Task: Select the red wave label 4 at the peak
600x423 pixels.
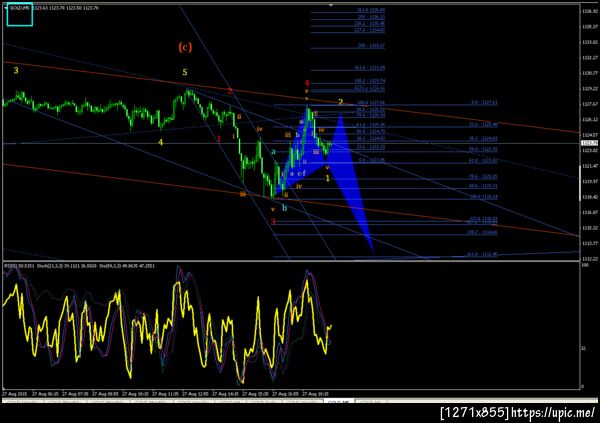Action: (x=307, y=83)
